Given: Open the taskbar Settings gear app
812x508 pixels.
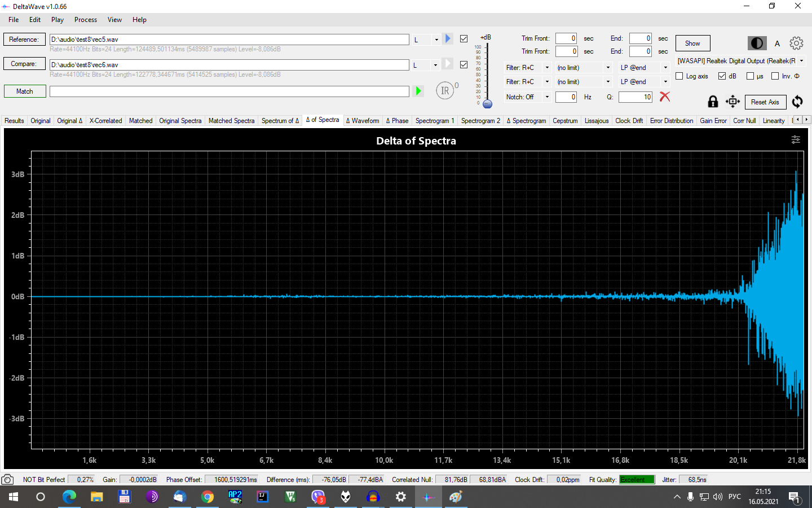Looking at the screenshot, I should (401, 497).
